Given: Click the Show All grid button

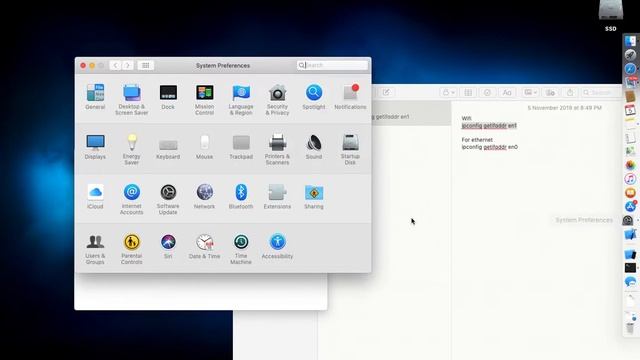Looking at the screenshot, I should pos(145,65).
